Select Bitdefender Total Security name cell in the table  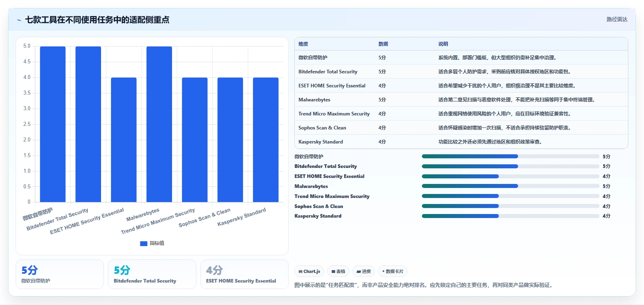tap(328, 72)
